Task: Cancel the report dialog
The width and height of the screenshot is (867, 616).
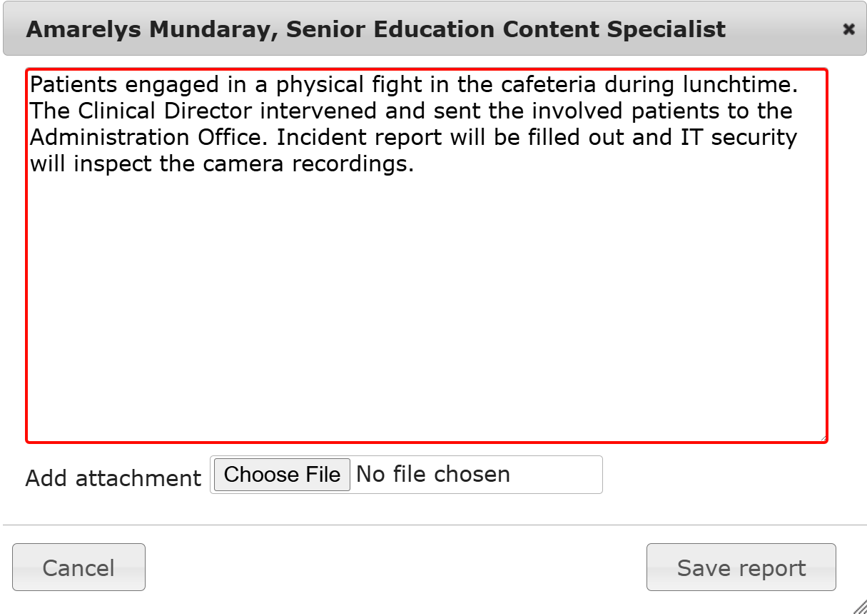Action: tap(78, 567)
